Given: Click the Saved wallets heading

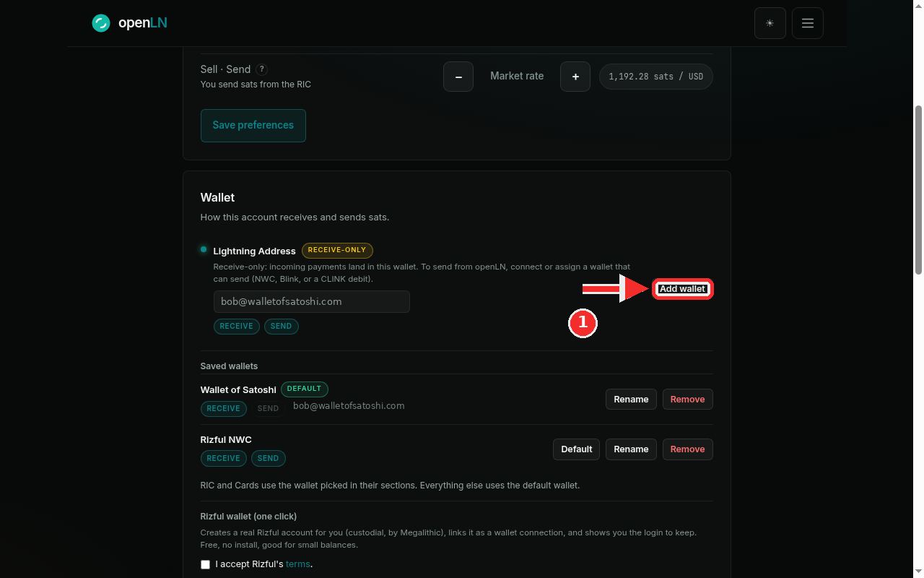Looking at the screenshot, I should click(229, 366).
